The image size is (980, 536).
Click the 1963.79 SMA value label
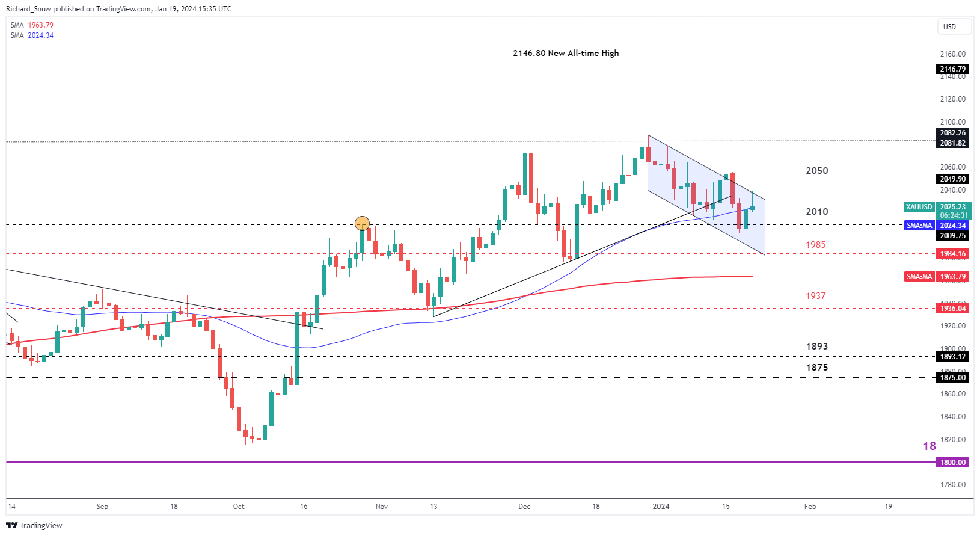pos(953,277)
